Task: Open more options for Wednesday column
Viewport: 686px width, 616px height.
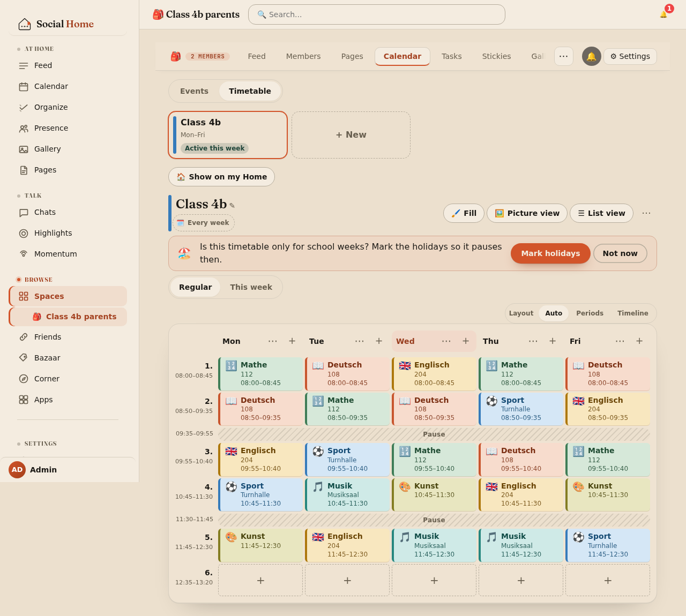Action: (x=446, y=341)
